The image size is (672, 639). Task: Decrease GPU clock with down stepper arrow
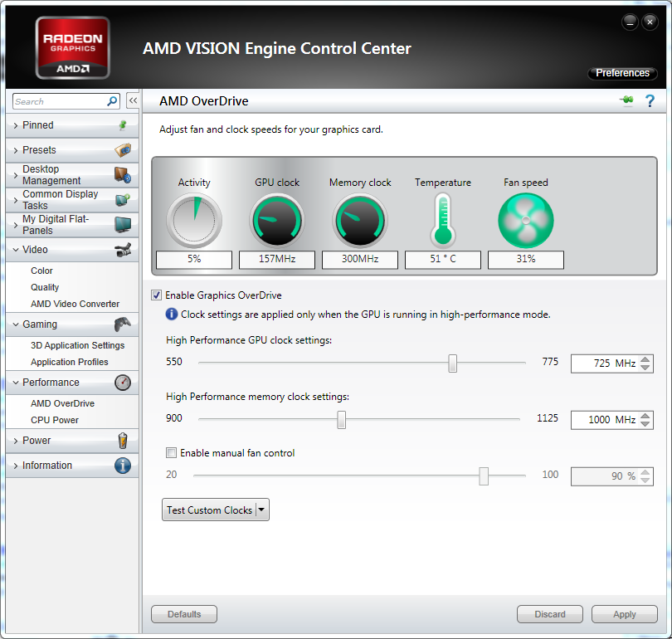(645, 368)
